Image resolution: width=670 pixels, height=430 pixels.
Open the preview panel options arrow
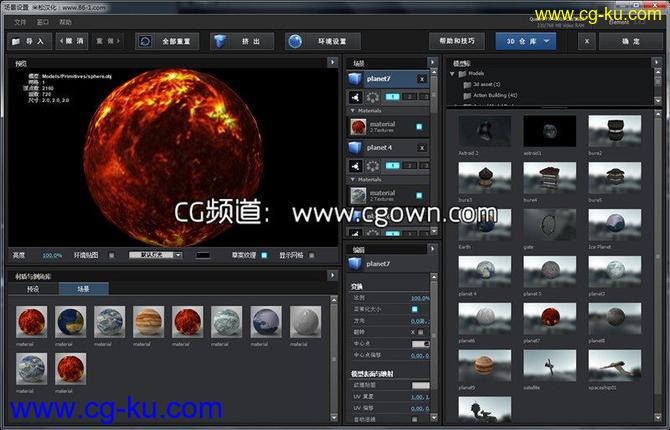click(x=332, y=62)
